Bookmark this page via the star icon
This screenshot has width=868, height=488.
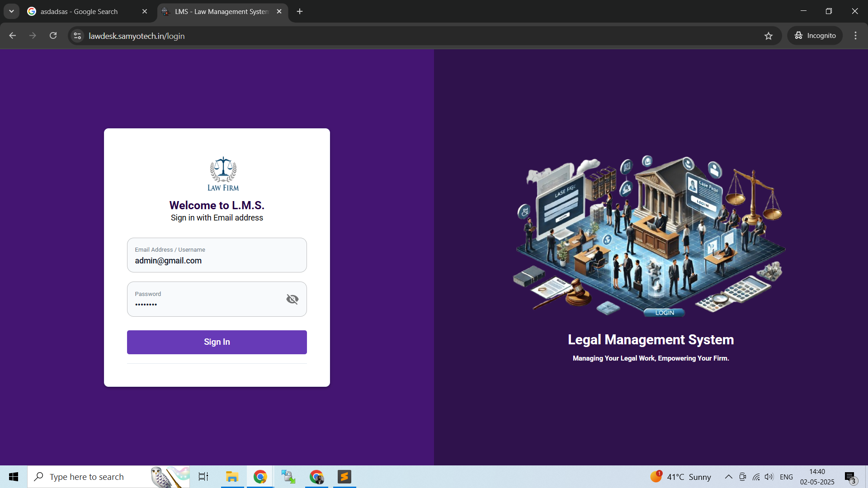pyautogui.click(x=769, y=36)
